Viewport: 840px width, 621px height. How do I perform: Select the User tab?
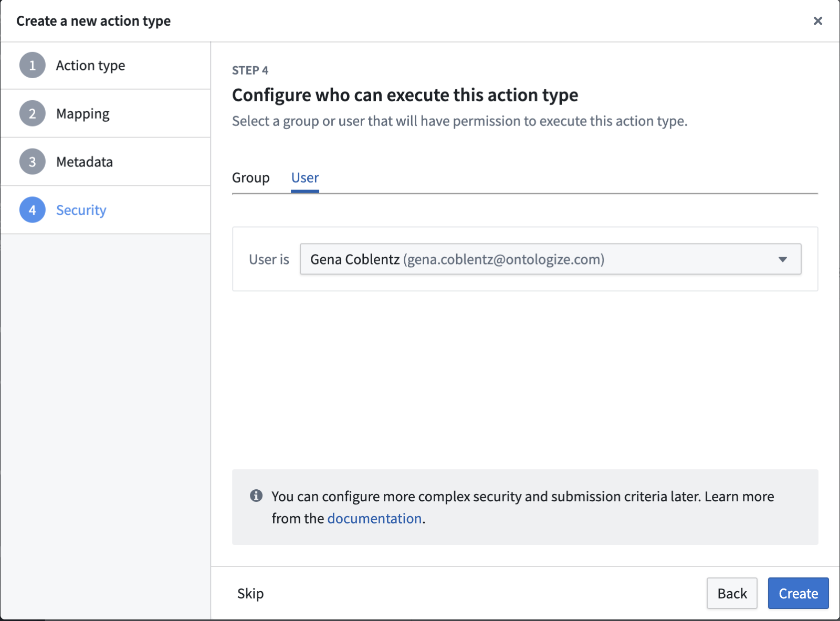point(305,178)
